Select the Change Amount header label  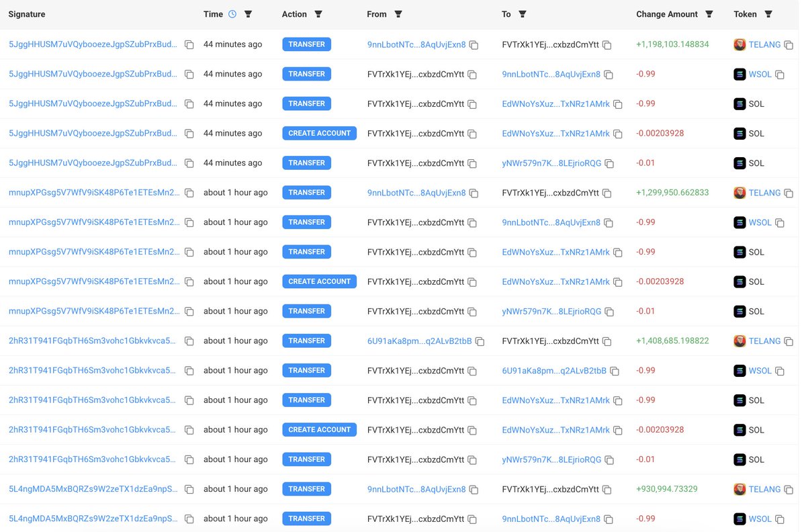[x=667, y=14]
